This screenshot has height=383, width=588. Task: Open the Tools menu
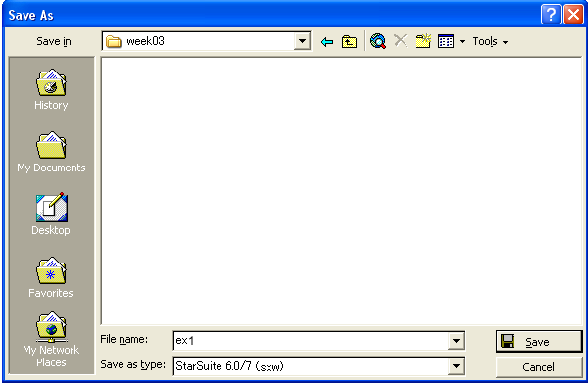[x=490, y=41]
